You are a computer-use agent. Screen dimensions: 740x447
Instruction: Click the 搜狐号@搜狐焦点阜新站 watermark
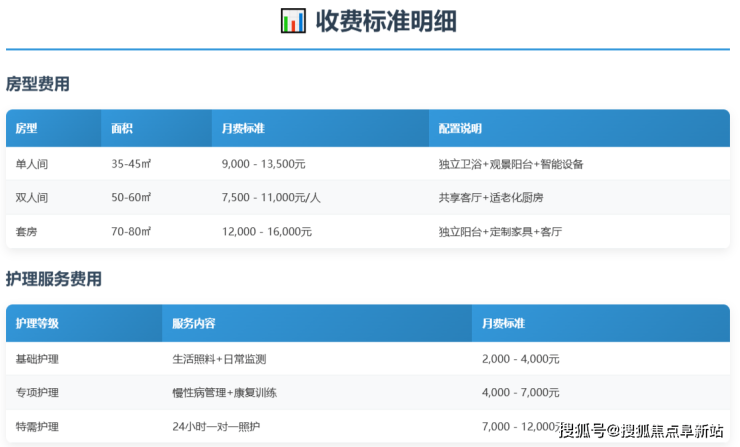click(640, 431)
